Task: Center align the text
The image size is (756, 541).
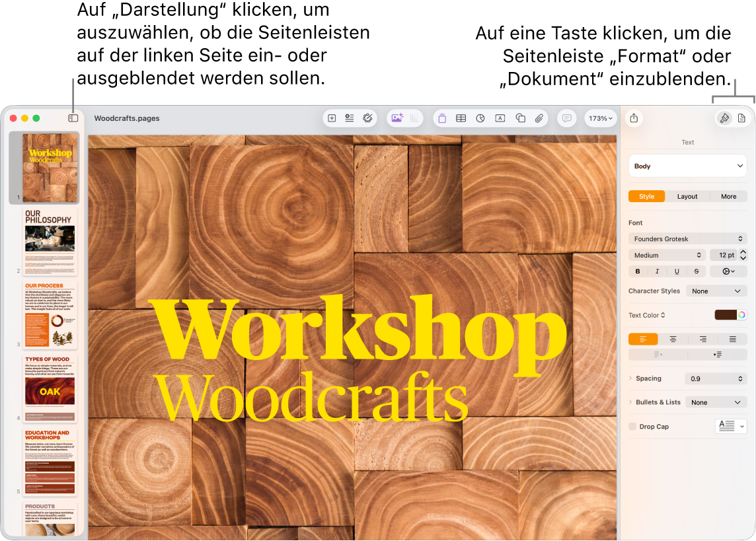Action: pos(673,339)
